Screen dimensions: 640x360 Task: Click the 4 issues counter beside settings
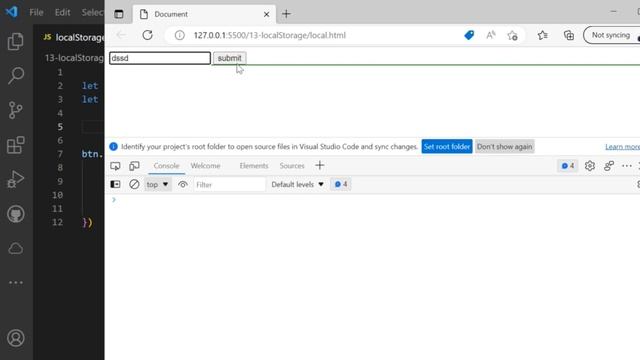pyautogui.click(x=568, y=166)
